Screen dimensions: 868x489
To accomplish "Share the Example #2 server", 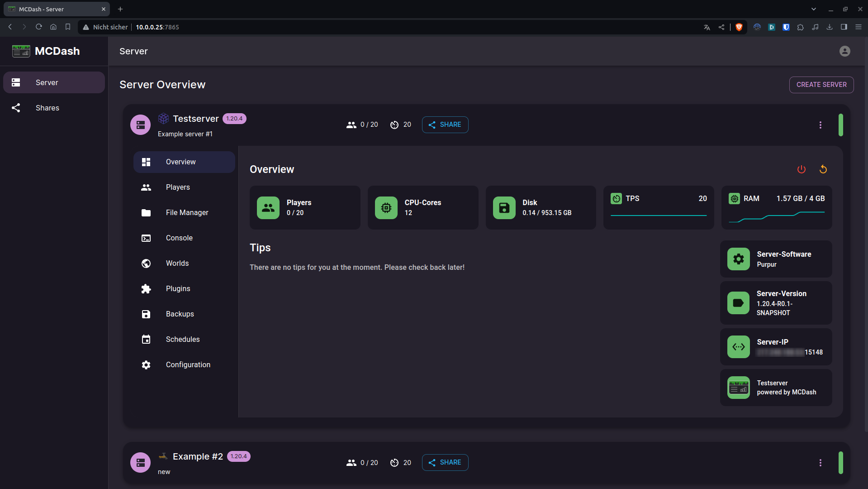I will (x=445, y=462).
